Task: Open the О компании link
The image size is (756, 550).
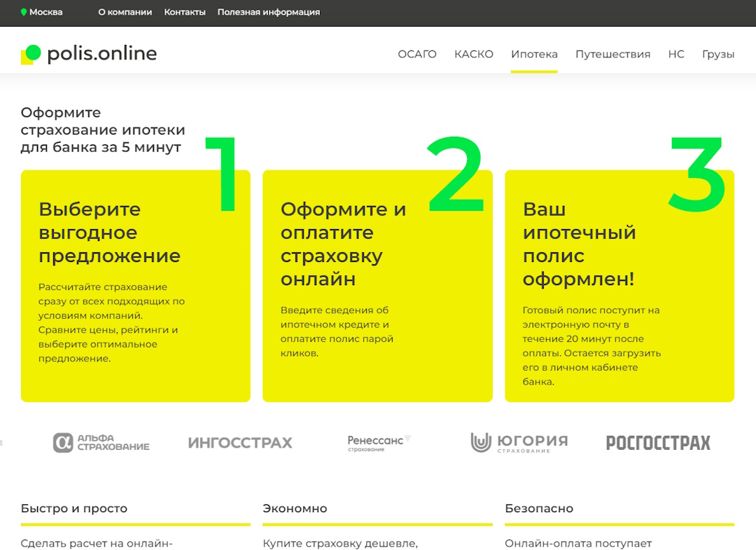Action: click(x=125, y=12)
